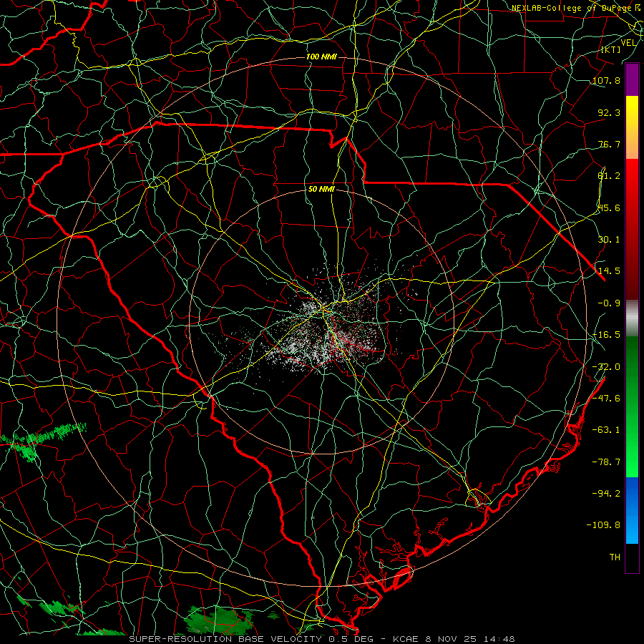Viewport: 644px width, 644px height.
Task: Click the -47.6 scale value
Action: pyautogui.click(x=606, y=399)
